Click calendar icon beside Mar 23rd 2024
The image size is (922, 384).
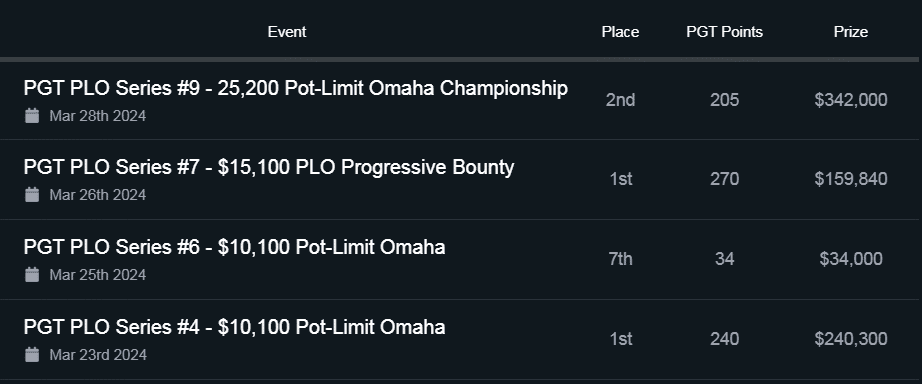[x=32, y=355]
